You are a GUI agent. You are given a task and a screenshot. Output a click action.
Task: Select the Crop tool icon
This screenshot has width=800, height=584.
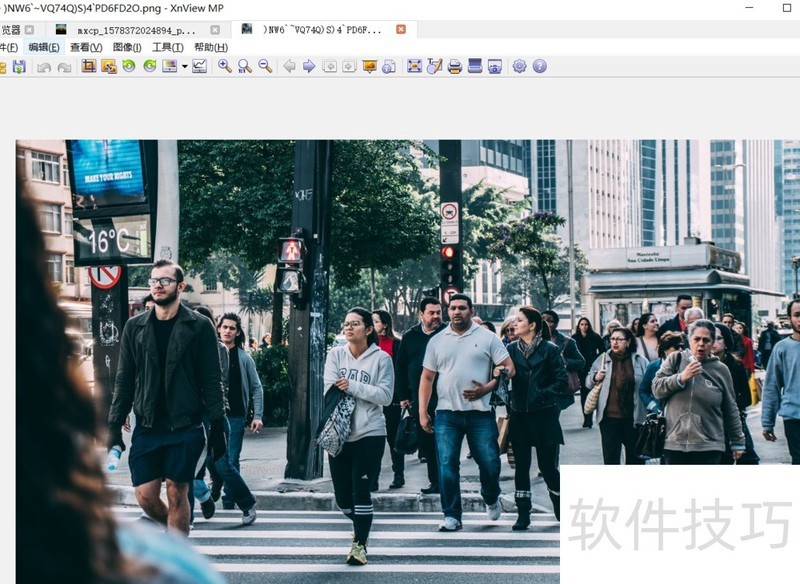point(89,66)
